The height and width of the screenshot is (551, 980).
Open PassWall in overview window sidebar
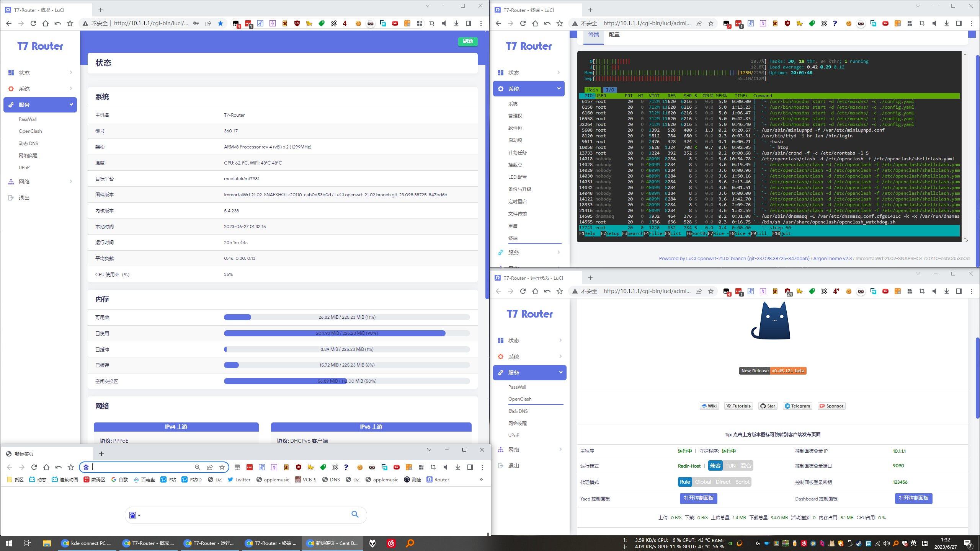[x=28, y=119]
